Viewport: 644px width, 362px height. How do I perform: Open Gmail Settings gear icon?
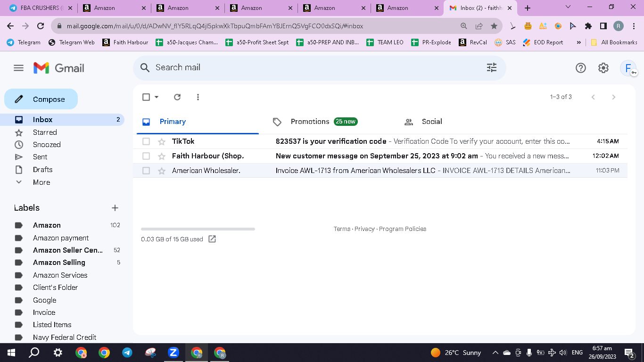point(603,68)
